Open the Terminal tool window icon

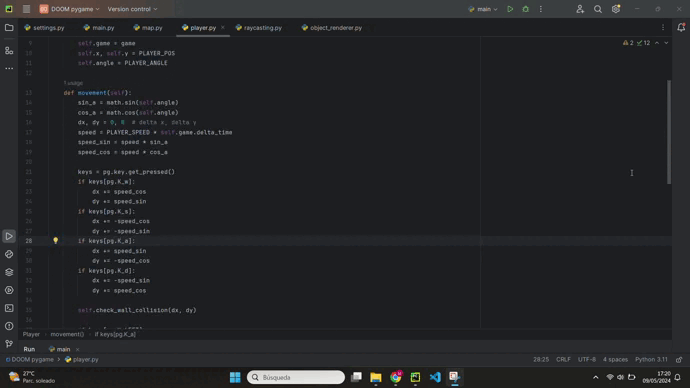pos(9,308)
